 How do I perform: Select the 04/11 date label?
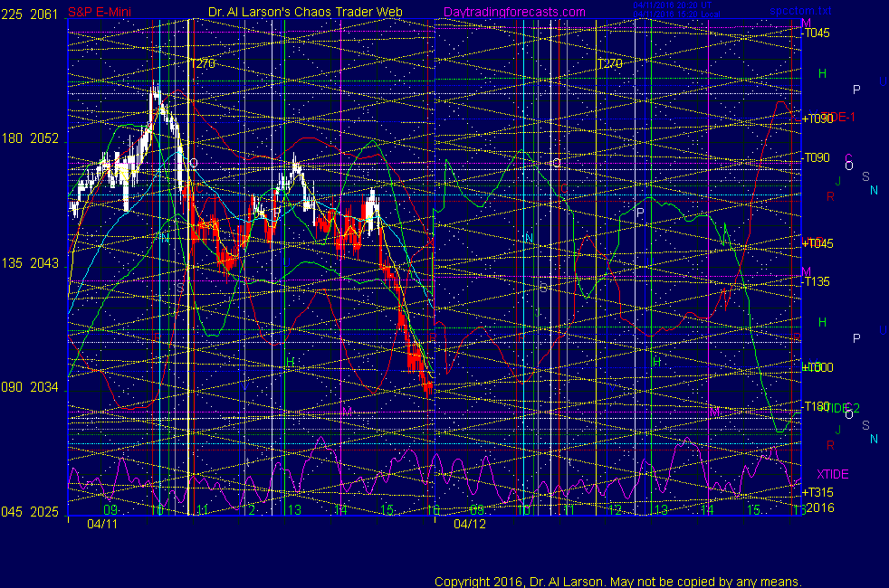point(100,524)
